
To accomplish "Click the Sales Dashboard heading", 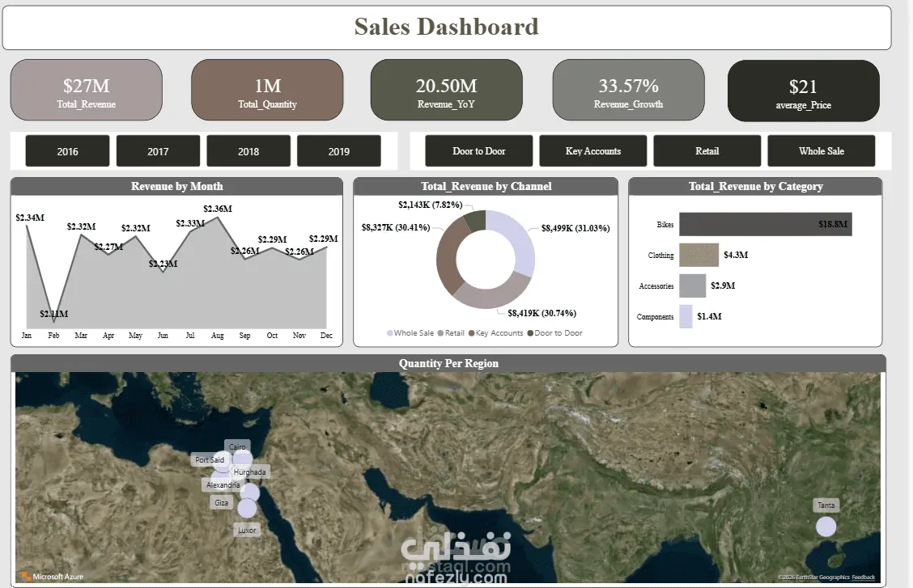I will click(x=447, y=27).
